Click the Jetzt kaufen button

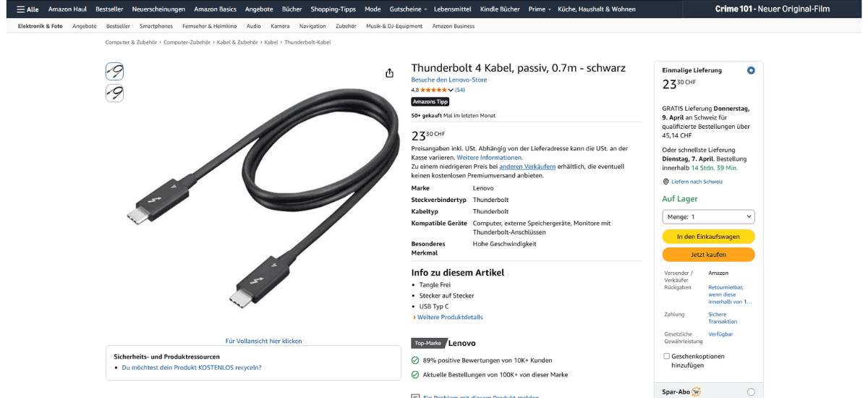708,255
